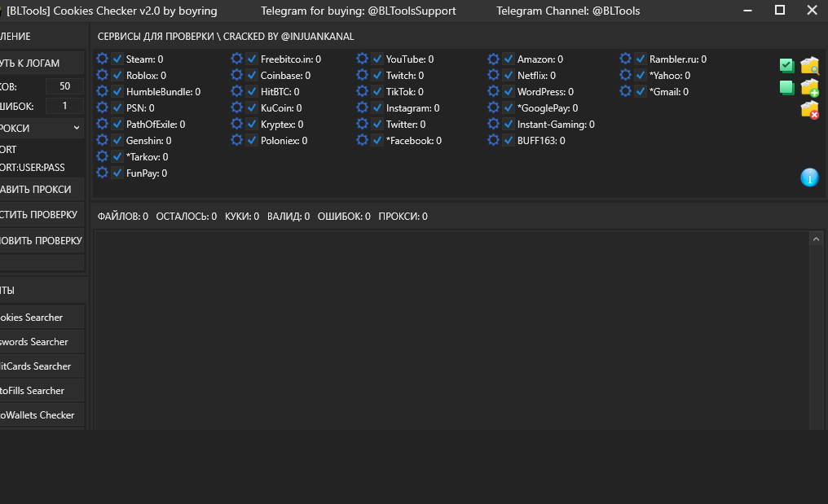The width and height of the screenshot is (828, 504).
Task: Open PathOfExile gear settings
Action: [103, 124]
